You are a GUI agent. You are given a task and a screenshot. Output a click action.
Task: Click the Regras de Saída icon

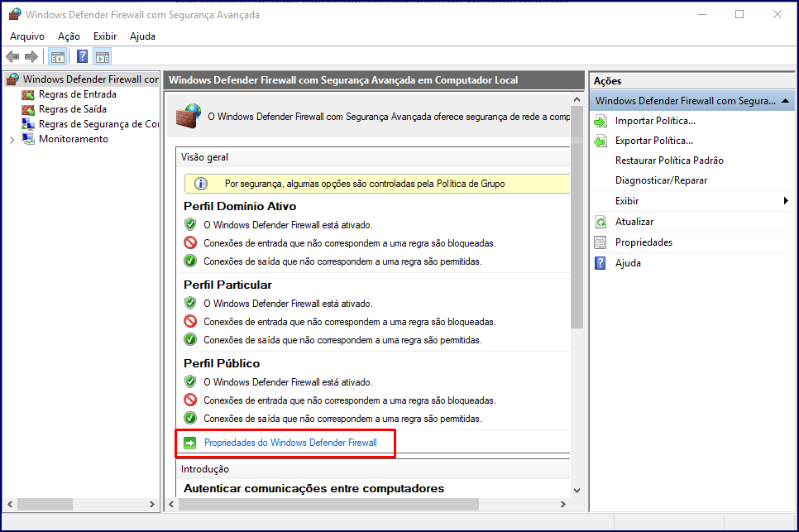point(28,109)
